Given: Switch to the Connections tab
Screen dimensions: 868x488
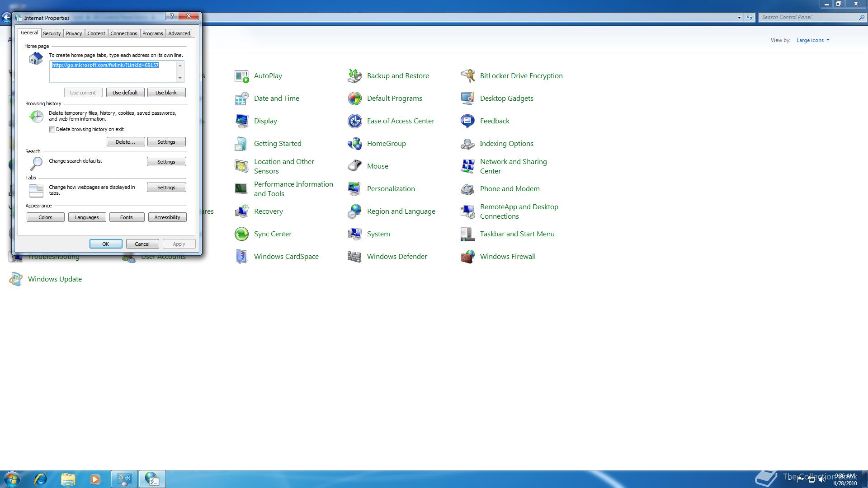Looking at the screenshot, I should click(124, 33).
